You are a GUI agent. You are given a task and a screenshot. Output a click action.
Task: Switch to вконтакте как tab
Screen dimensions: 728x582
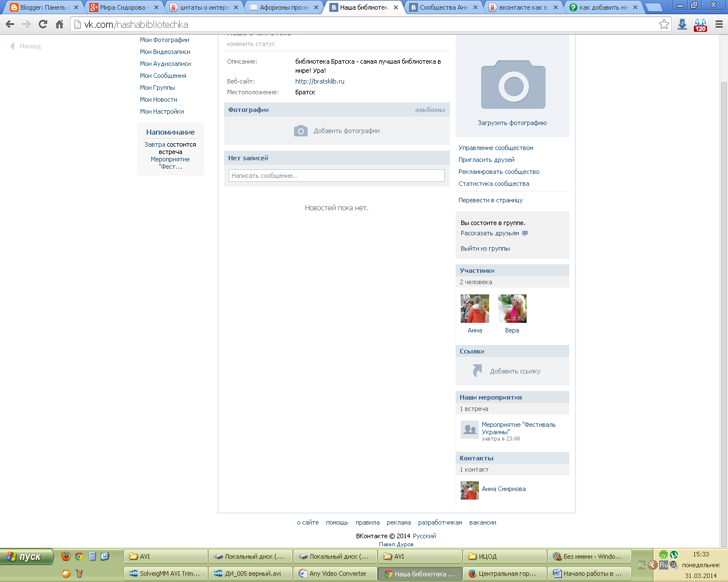(524, 7)
